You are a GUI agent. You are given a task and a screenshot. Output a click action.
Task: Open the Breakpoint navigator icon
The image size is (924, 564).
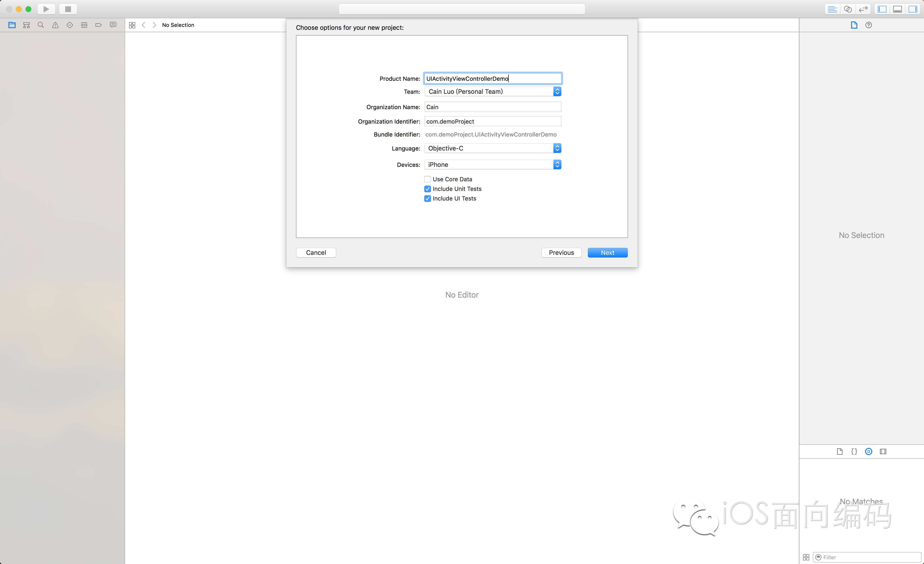point(99,25)
